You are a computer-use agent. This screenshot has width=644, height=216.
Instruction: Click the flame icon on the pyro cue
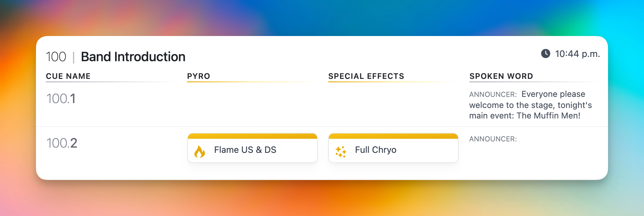point(200,152)
